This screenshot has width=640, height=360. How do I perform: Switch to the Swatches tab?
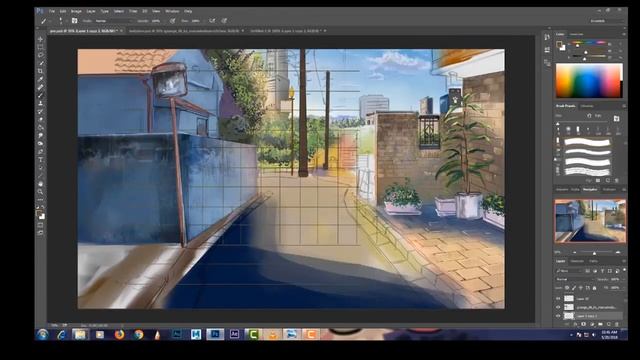(576, 34)
